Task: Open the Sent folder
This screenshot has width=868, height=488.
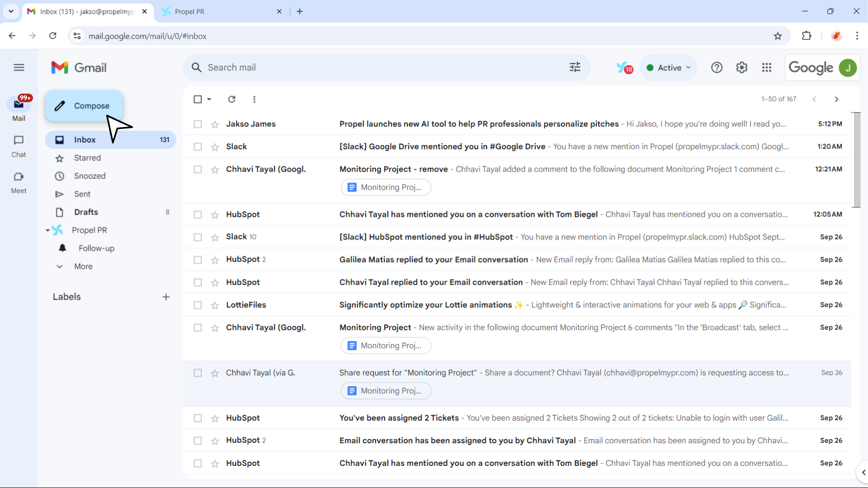Action: point(82,194)
